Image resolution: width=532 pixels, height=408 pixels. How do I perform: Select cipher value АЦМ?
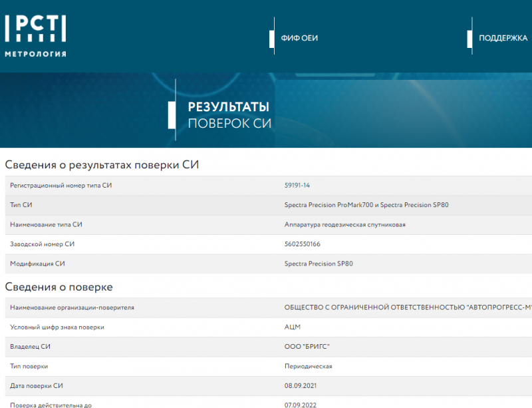pos(293,327)
